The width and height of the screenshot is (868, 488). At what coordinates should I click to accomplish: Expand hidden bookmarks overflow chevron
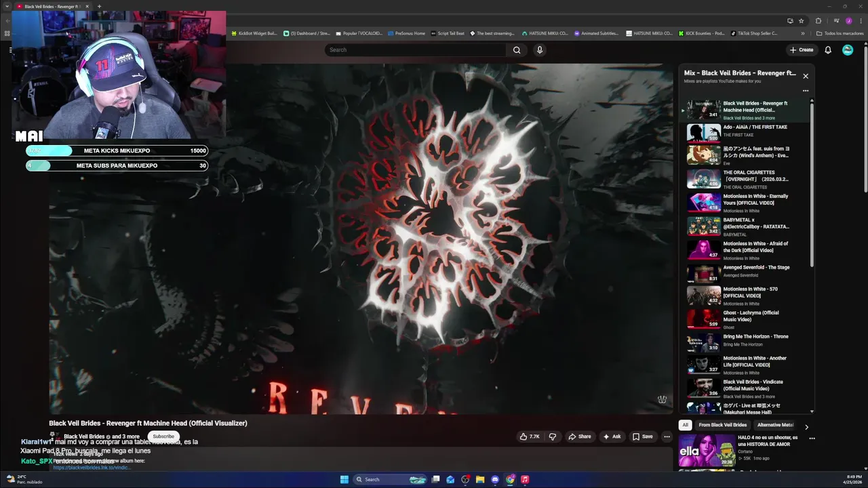click(x=803, y=33)
